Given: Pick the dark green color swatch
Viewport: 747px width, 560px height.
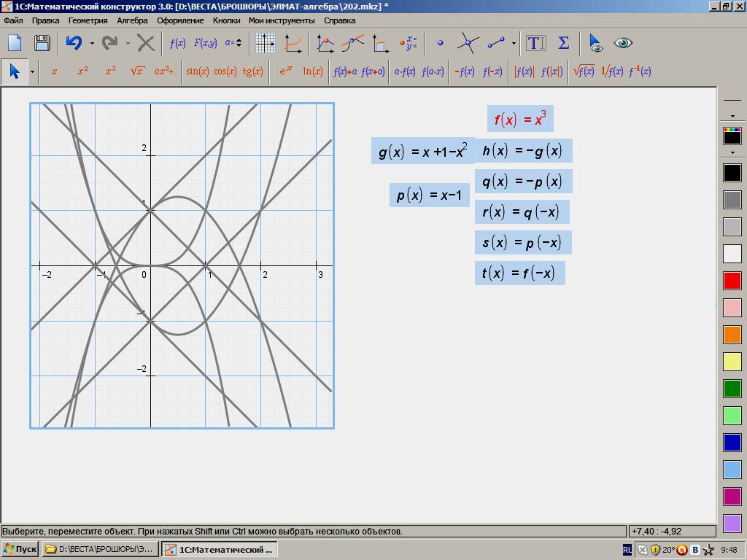Looking at the screenshot, I should pos(732,389).
